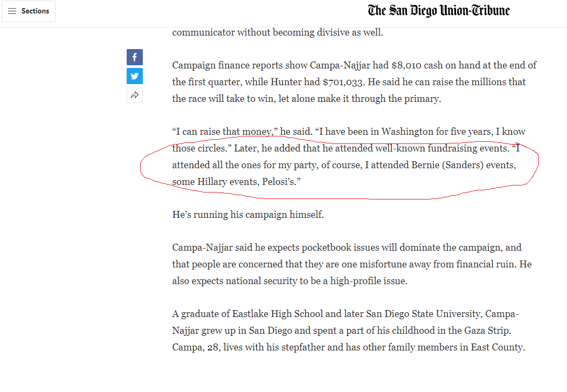This screenshot has height=392, width=567.
Task: Click the line "the race will take to win"
Action: [307, 98]
